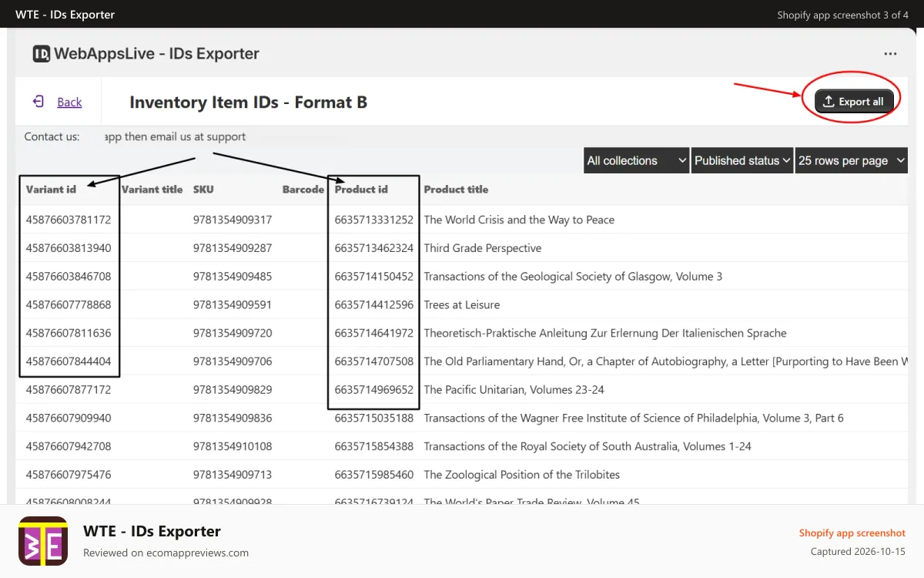Click product id 6635714412596
Viewport: 924px width, 578px height.
point(374,304)
